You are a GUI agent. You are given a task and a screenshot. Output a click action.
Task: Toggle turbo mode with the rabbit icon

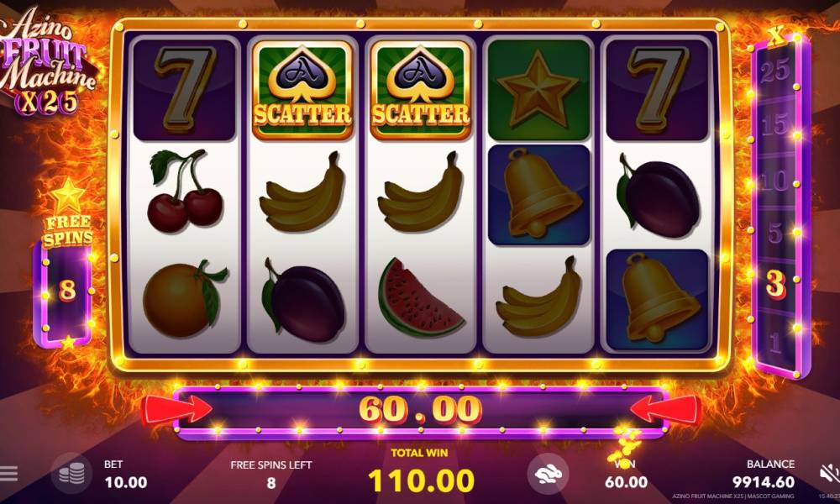point(548,474)
